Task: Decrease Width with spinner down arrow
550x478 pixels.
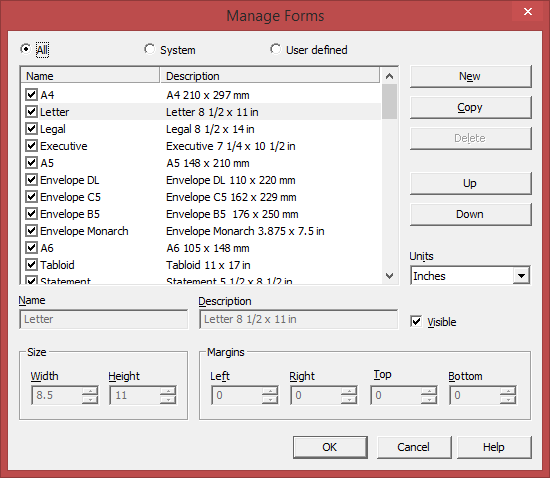Action: [x=90, y=400]
